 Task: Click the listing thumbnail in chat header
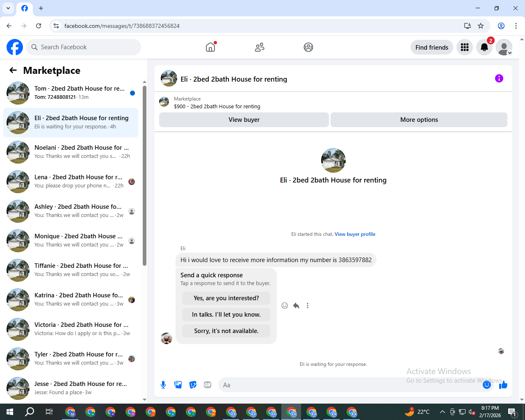tap(169, 78)
